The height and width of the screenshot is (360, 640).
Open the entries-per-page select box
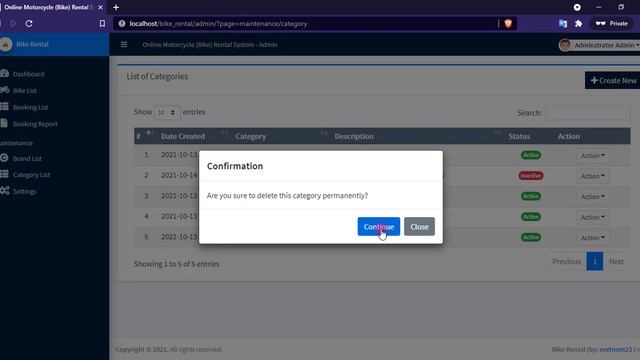[167, 112]
